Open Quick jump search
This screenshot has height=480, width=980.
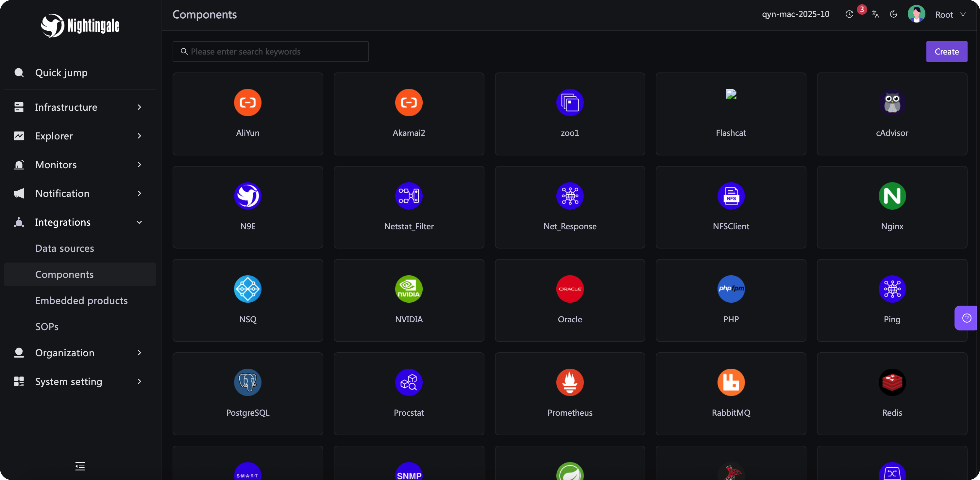pyautogui.click(x=61, y=72)
